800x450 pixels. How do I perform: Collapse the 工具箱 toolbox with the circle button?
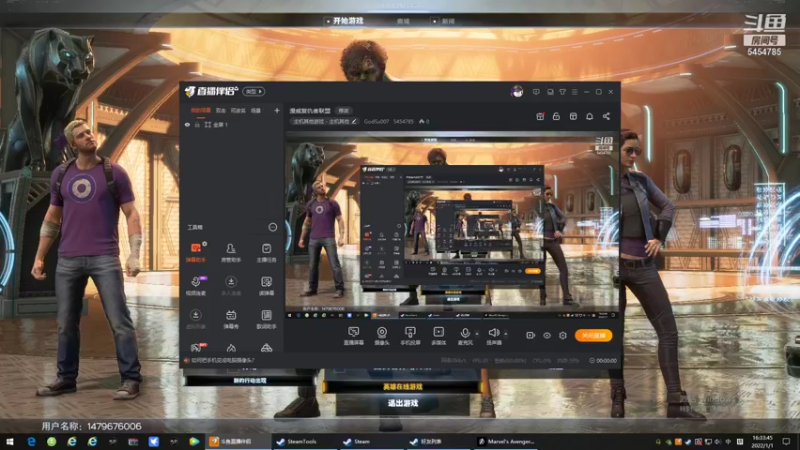[x=272, y=227]
